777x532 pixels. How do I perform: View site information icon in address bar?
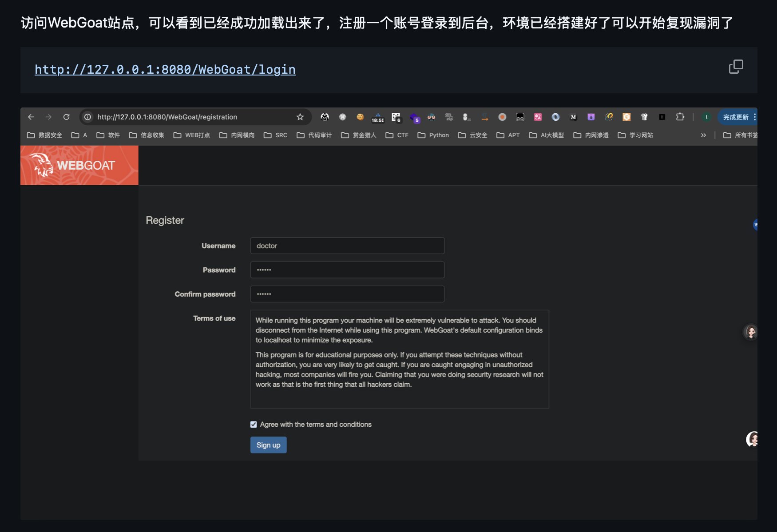coord(88,117)
